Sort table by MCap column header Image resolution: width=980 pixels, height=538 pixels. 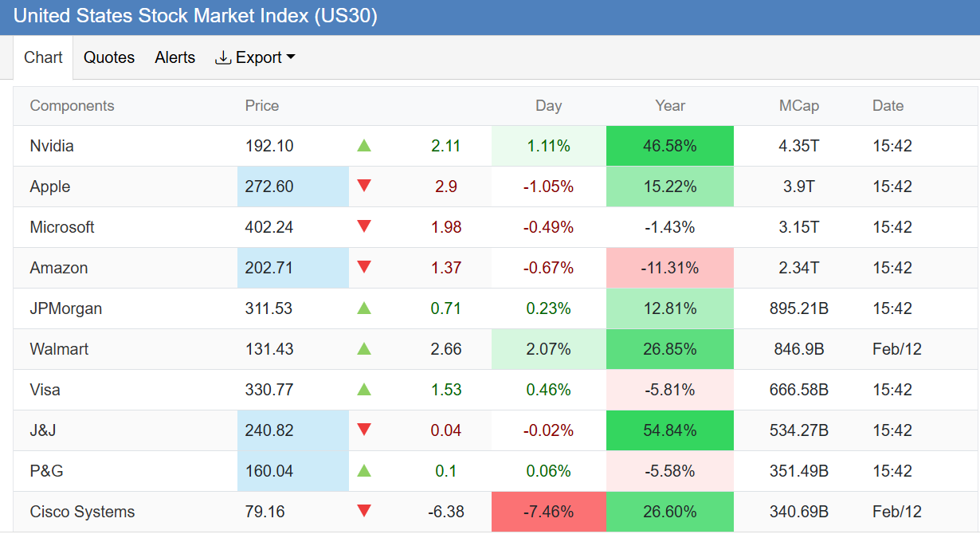tap(798, 106)
